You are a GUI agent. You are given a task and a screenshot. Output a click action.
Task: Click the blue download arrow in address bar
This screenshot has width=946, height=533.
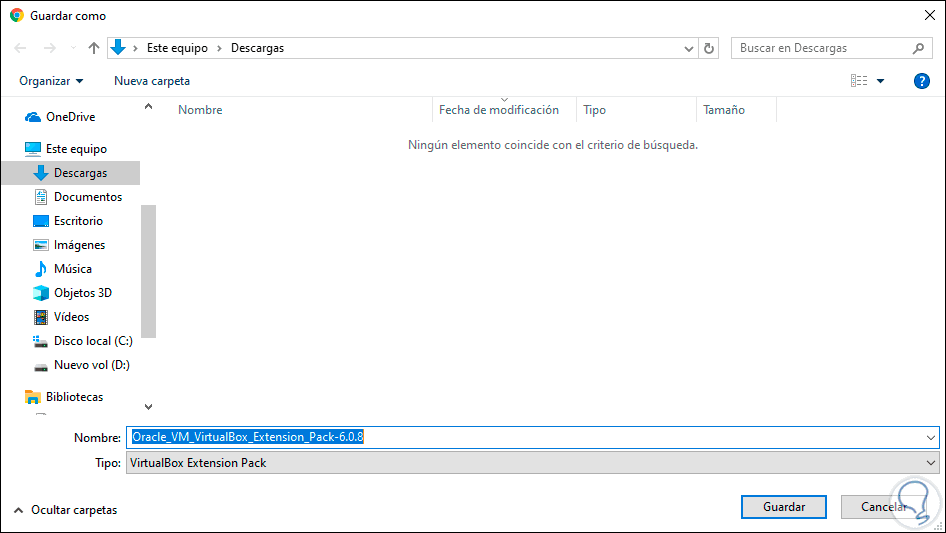pyautogui.click(x=118, y=48)
